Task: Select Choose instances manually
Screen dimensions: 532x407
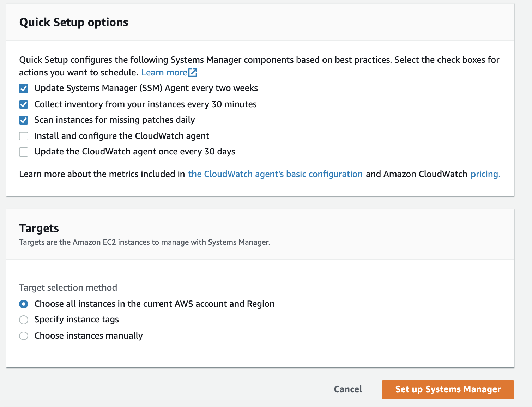Action: tap(23, 335)
